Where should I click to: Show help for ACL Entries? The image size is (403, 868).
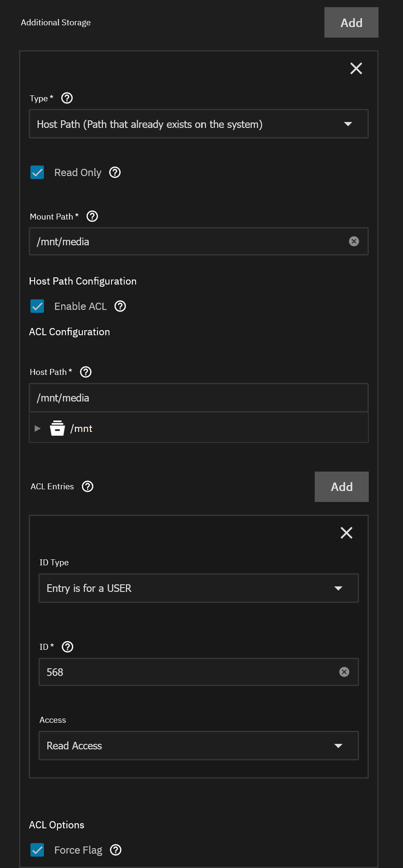87,487
